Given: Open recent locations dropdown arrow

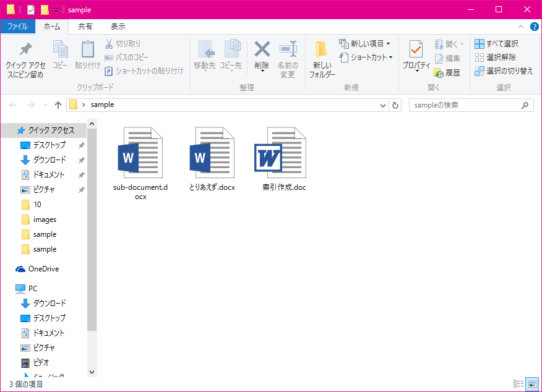Looking at the screenshot, I should tap(45, 105).
